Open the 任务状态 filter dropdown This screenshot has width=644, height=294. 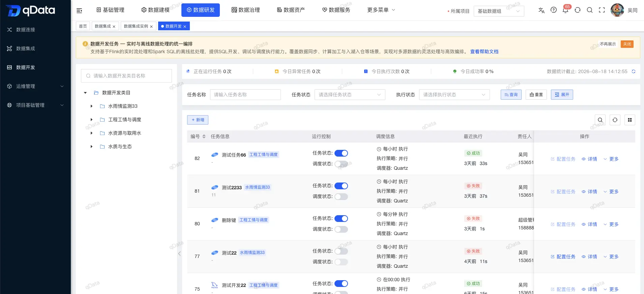click(350, 95)
